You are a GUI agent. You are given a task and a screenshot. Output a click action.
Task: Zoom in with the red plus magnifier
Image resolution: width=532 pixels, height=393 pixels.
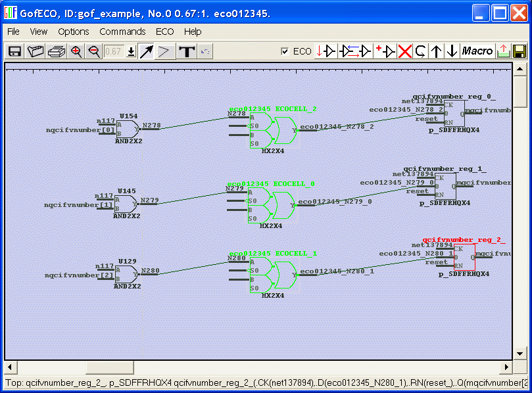click(x=76, y=51)
